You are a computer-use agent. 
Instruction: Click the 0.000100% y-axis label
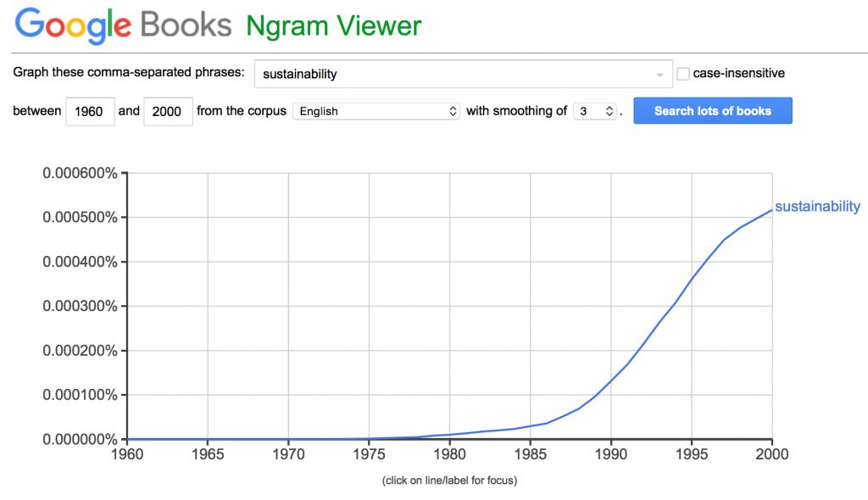click(79, 395)
